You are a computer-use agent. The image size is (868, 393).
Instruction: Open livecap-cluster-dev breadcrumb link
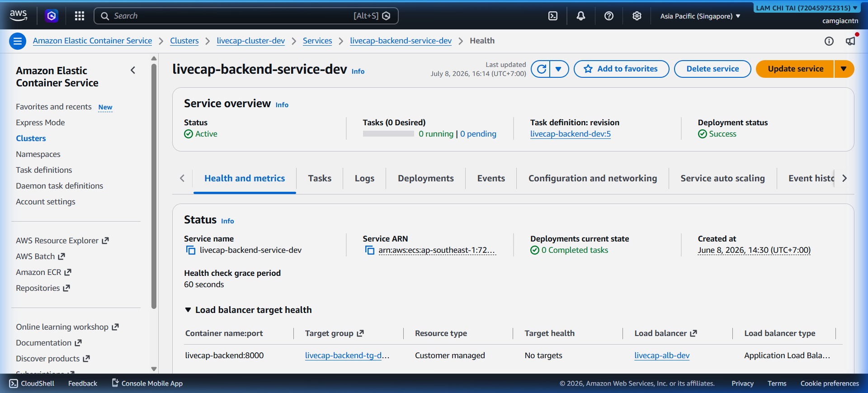click(250, 41)
